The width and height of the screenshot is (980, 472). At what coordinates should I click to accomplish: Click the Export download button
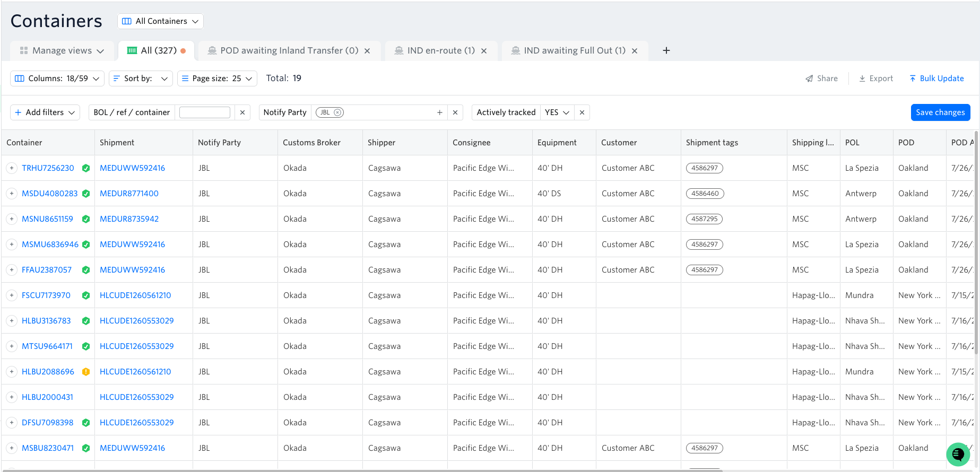coord(876,78)
